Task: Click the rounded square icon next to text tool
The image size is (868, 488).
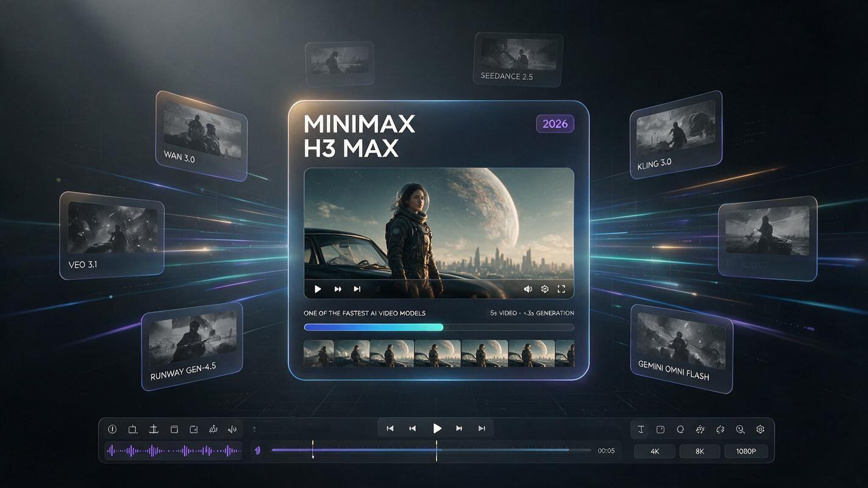Action: click(660, 429)
